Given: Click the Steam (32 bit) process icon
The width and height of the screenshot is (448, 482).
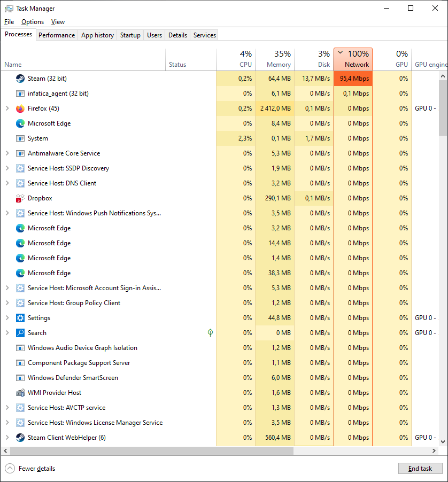Looking at the screenshot, I should [x=20, y=79].
